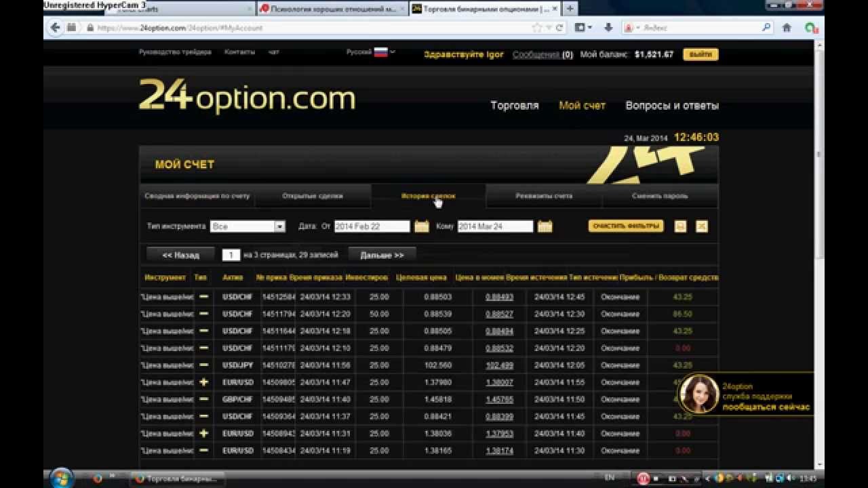Open the Реквизиты счета tab

pyautogui.click(x=544, y=196)
